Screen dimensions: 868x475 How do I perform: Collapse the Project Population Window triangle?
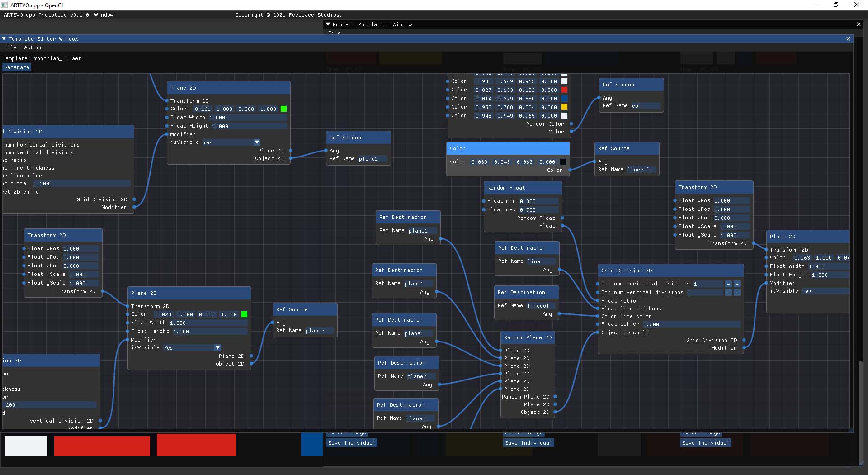point(328,24)
